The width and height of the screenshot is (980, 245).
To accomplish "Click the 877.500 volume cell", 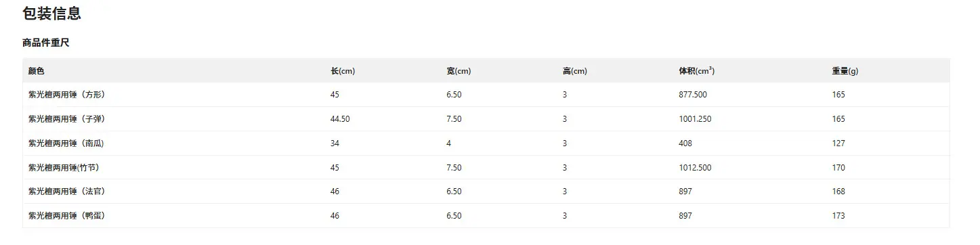I will (693, 95).
